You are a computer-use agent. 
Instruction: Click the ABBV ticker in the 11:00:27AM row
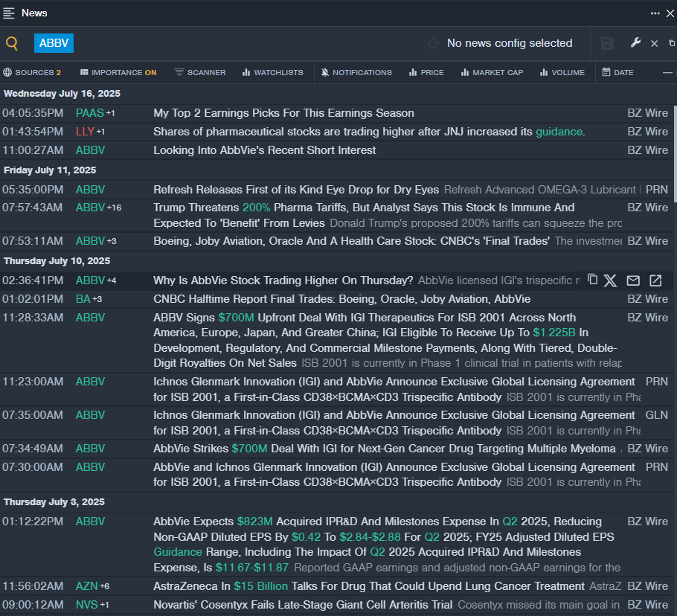point(90,150)
